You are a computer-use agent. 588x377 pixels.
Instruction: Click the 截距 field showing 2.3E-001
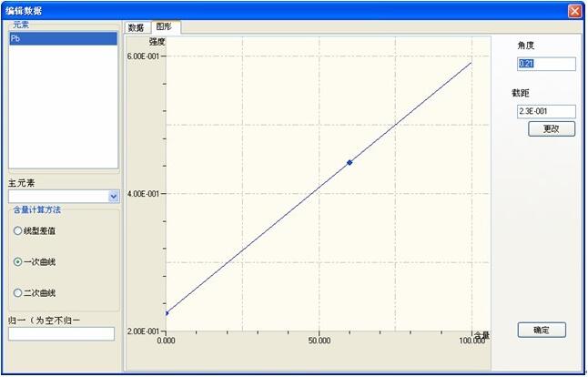pyautogui.click(x=545, y=111)
